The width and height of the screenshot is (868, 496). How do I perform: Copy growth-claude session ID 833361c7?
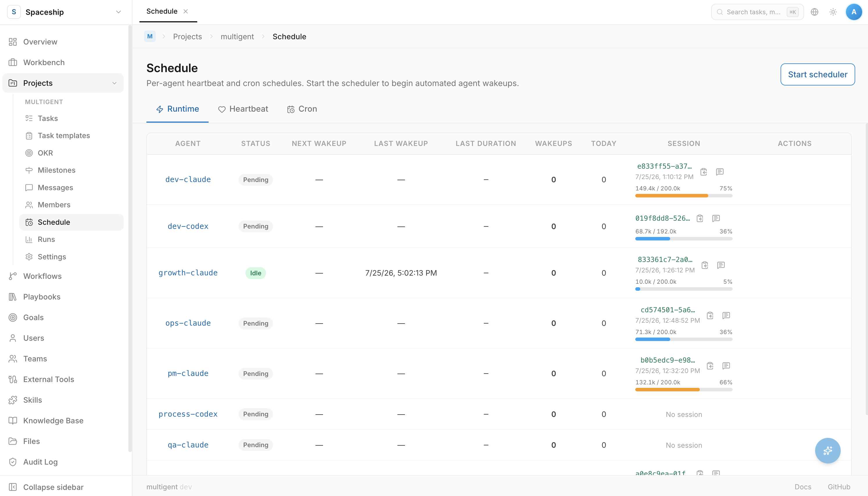pos(705,265)
